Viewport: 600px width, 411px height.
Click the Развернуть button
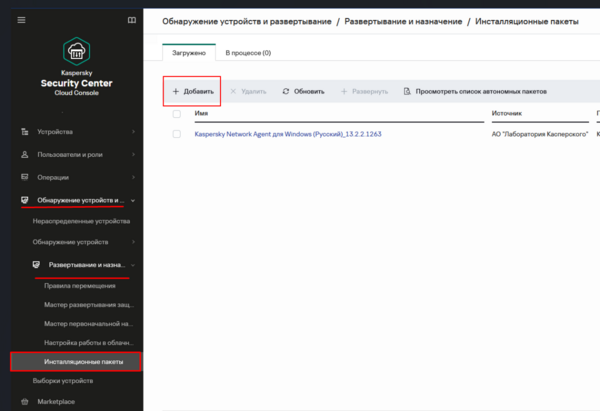364,91
